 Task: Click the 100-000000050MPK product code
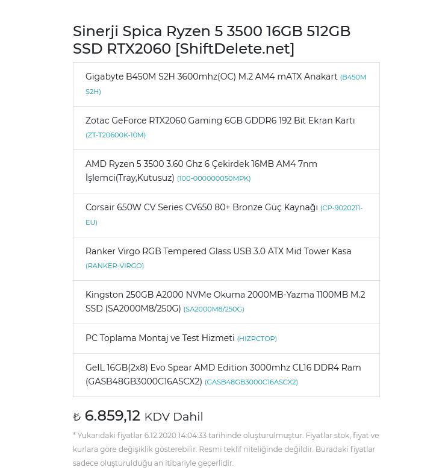click(214, 178)
